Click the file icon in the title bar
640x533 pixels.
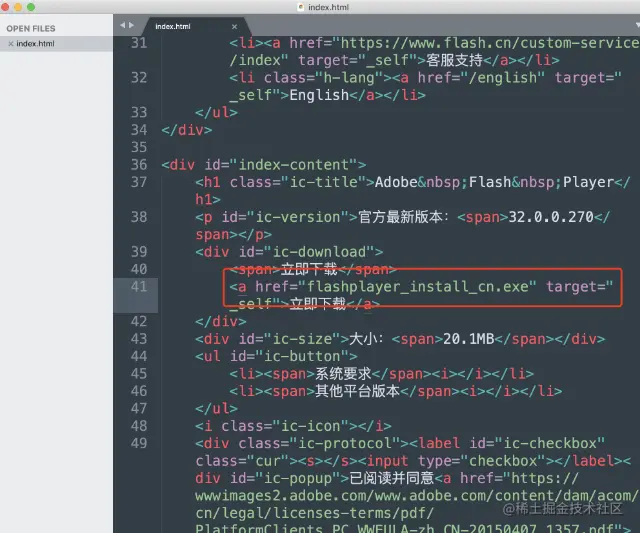click(x=301, y=7)
